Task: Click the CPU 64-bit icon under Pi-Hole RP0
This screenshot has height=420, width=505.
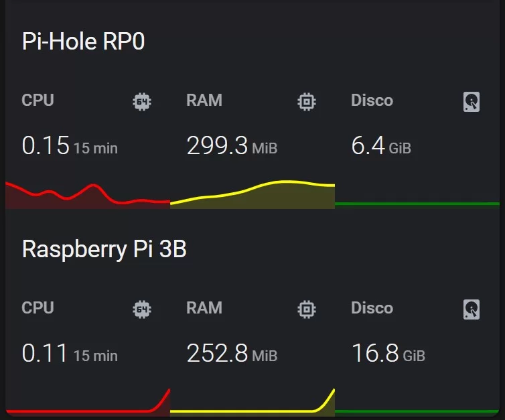Action: (x=141, y=102)
